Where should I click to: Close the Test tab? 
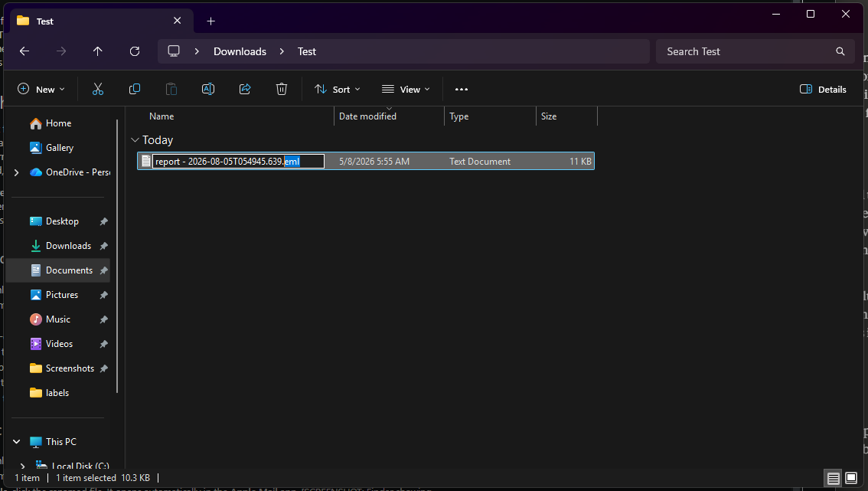pyautogui.click(x=177, y=21)
